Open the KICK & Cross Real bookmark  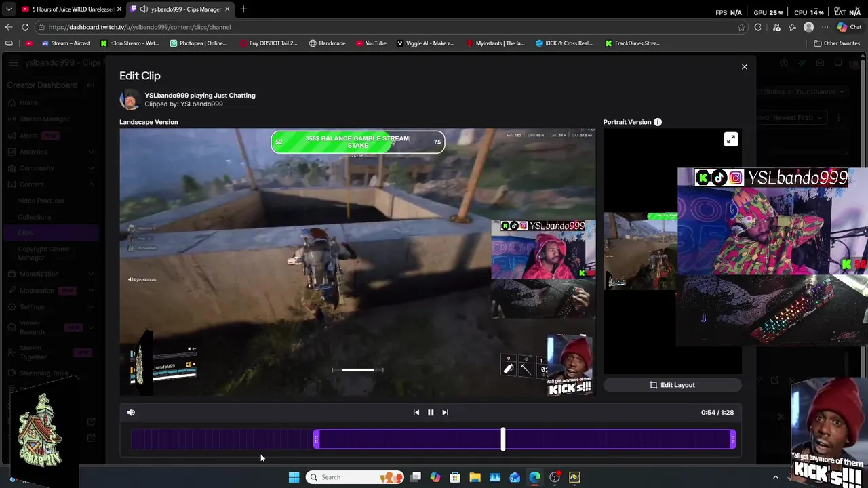564,43
